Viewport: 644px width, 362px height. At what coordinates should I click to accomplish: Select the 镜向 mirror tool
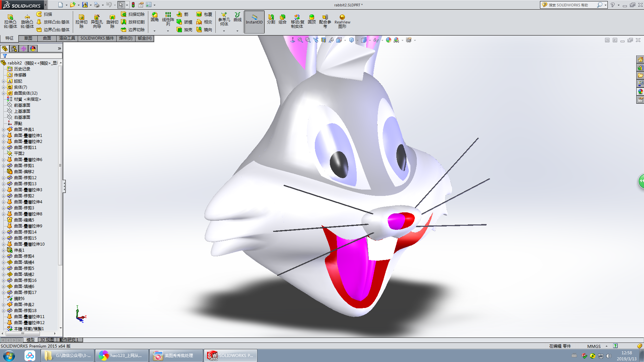pos(204,30)
